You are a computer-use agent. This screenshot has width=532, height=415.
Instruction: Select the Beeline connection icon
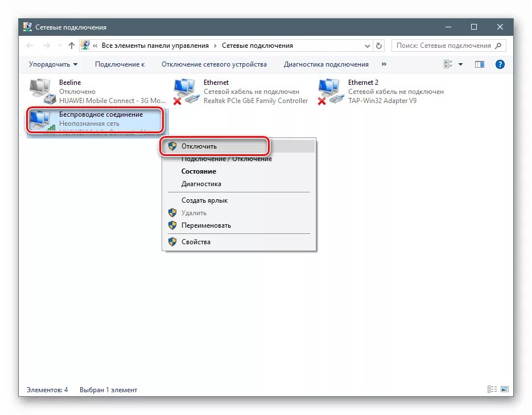[42, 91]
